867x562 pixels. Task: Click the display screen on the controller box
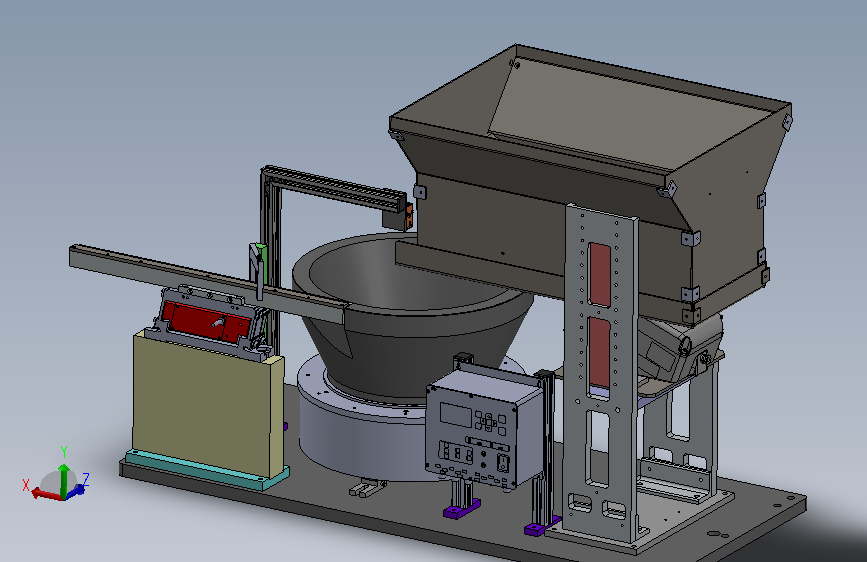pyautogui.click(x=456, y=415)
